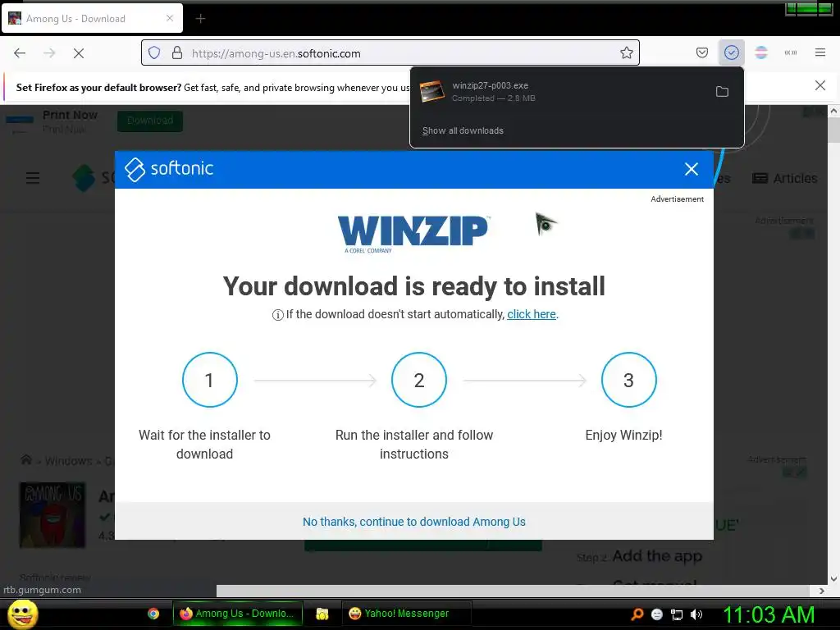Close the Among Us - Download tab
This screenshot has width=840, height=630.
pos(169,18)
